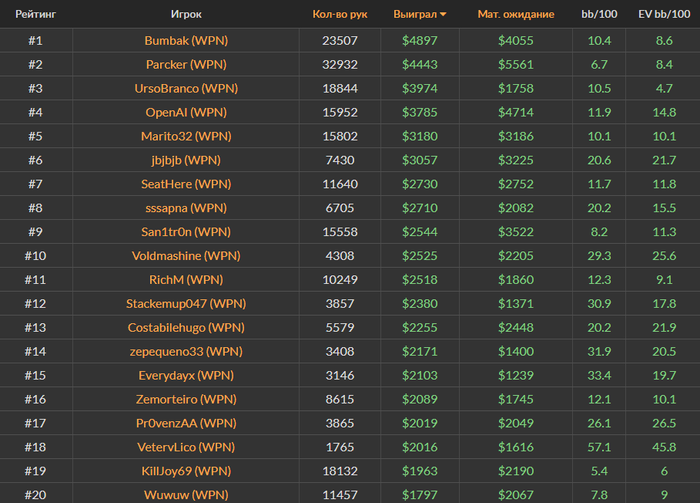Open player Parcker (WPN) profile
Image resolution: width=700 pixels, height=503 pixels.
point(186,64)
